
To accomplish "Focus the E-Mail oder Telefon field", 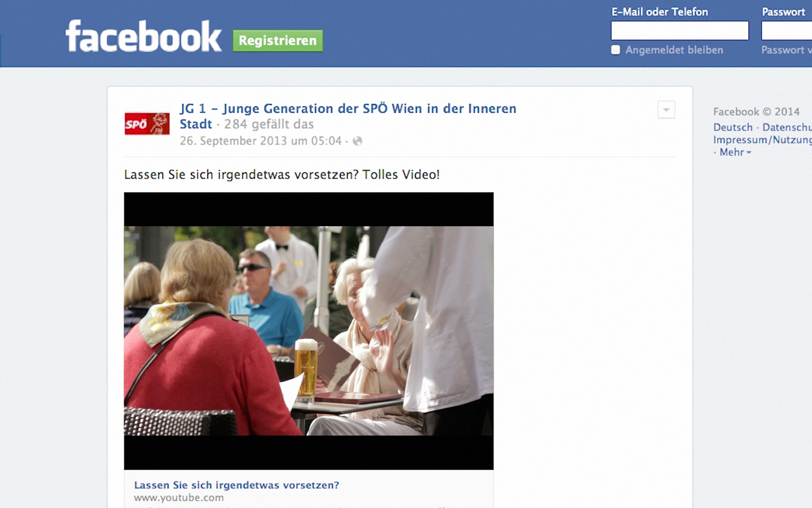I will coord(680,30).
